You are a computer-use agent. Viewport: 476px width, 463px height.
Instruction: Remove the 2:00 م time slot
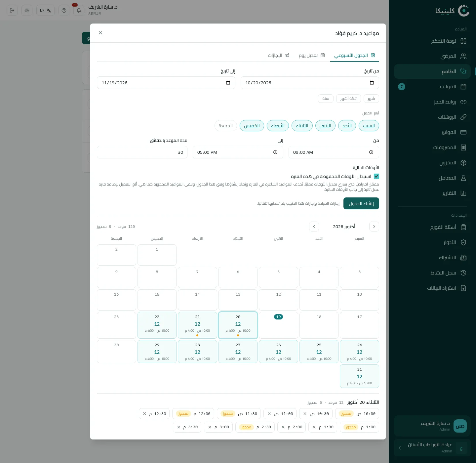coord(283,427)
